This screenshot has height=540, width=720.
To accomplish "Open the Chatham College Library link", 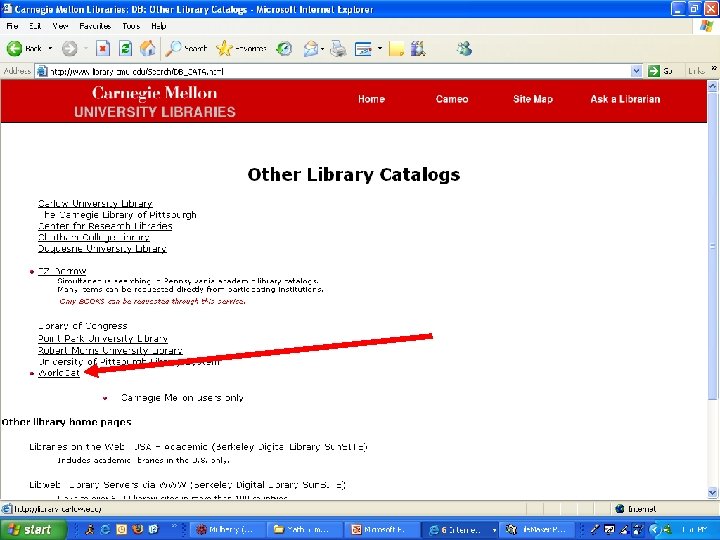I will 94,237.
